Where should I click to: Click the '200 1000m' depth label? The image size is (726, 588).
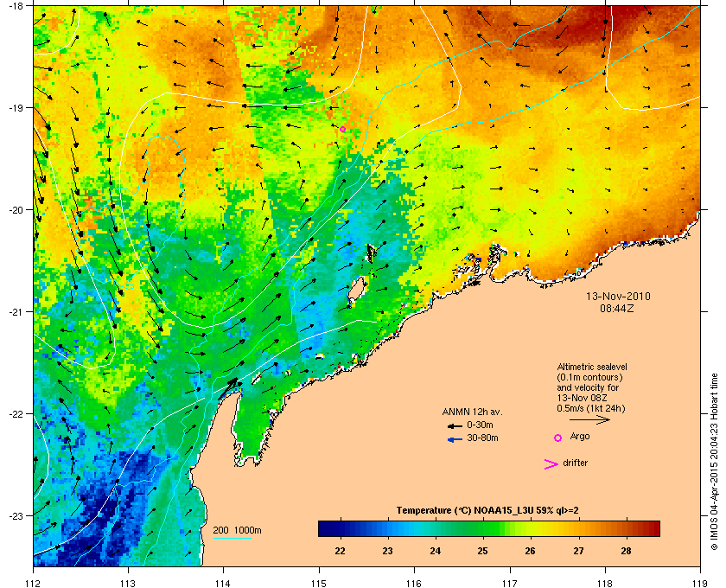[x=237, y=531]
